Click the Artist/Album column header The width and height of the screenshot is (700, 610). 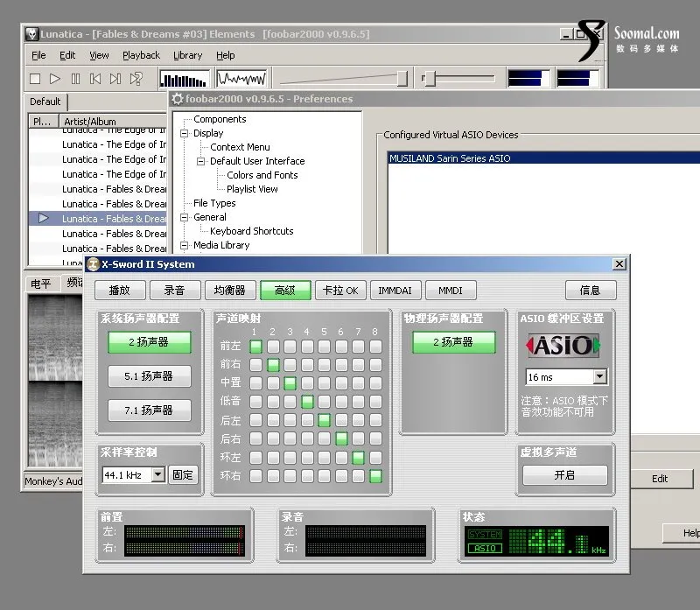click(113, 122)
